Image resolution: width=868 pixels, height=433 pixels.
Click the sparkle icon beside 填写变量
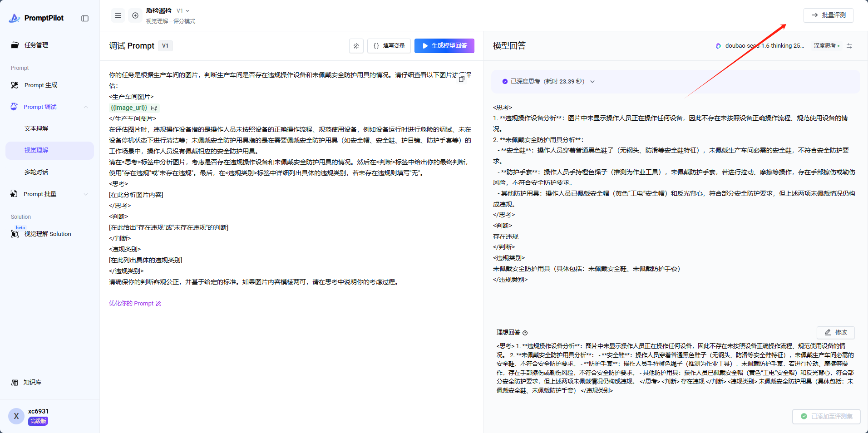pyautogui.click(x=356, y=46)
